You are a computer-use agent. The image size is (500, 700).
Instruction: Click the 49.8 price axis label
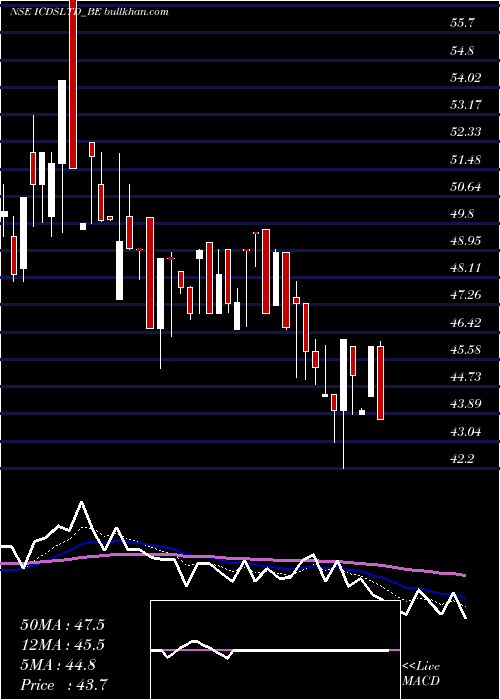[462, 214]
